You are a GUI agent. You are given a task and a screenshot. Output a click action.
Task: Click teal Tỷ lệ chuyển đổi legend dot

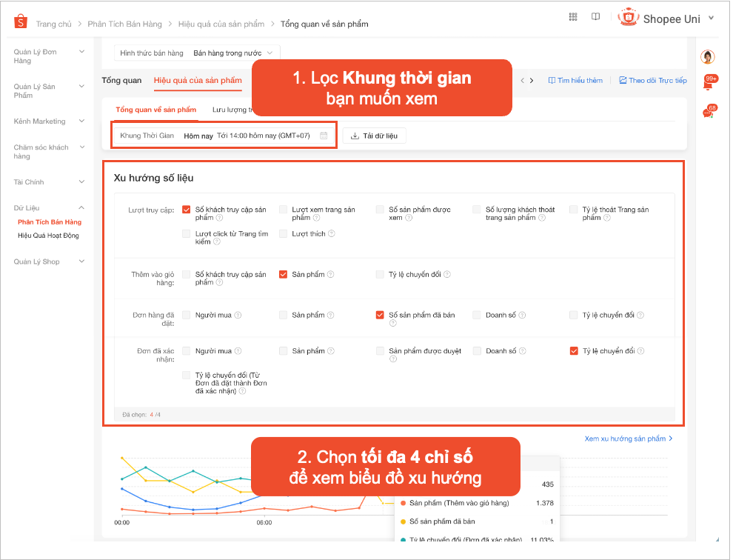coord(403,539)
